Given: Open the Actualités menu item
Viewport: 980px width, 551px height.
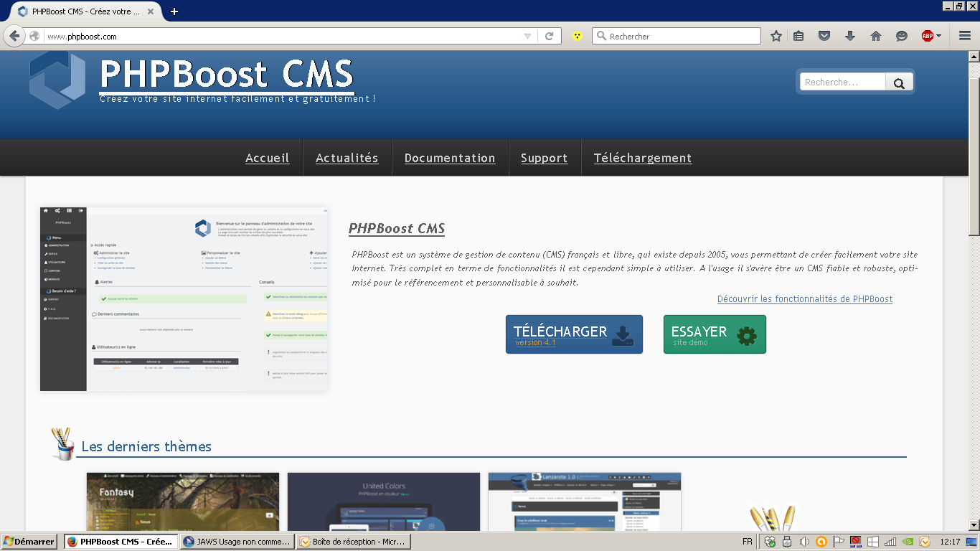Looking at the screenshot, I should [347, 158].
